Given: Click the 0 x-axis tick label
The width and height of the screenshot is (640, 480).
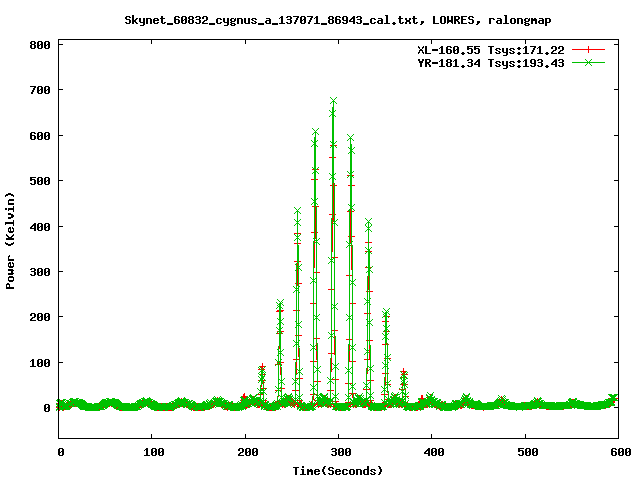Looking at the screenshot, I should click(x=61, y=452).
